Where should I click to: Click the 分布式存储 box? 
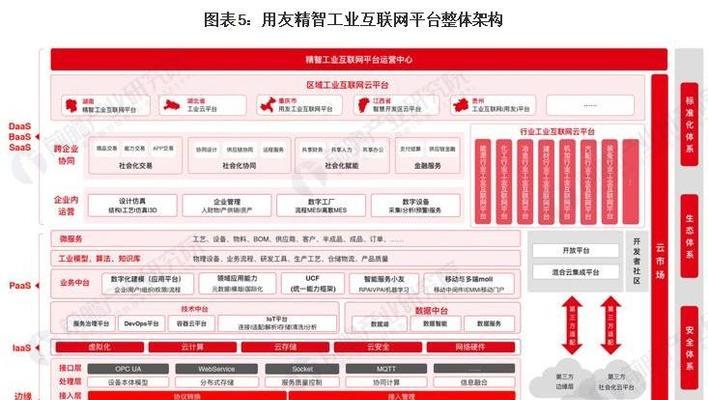tap(217, 382)
